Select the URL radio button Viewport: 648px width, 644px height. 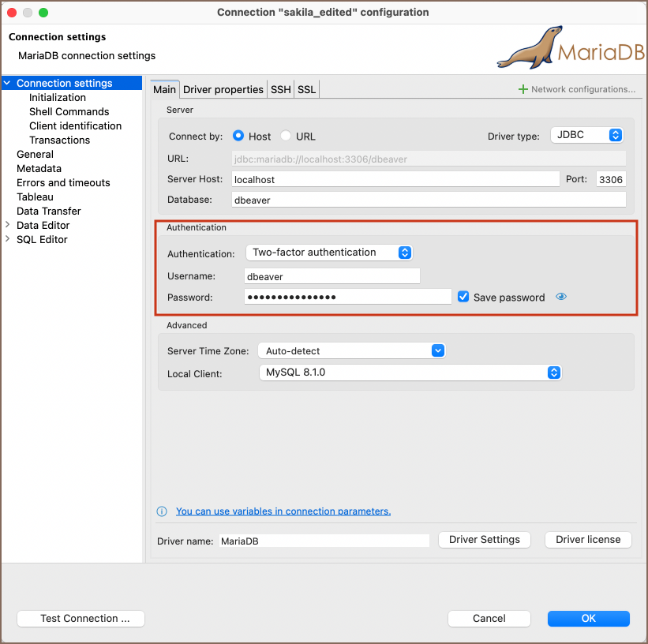(x=286, y=136)
